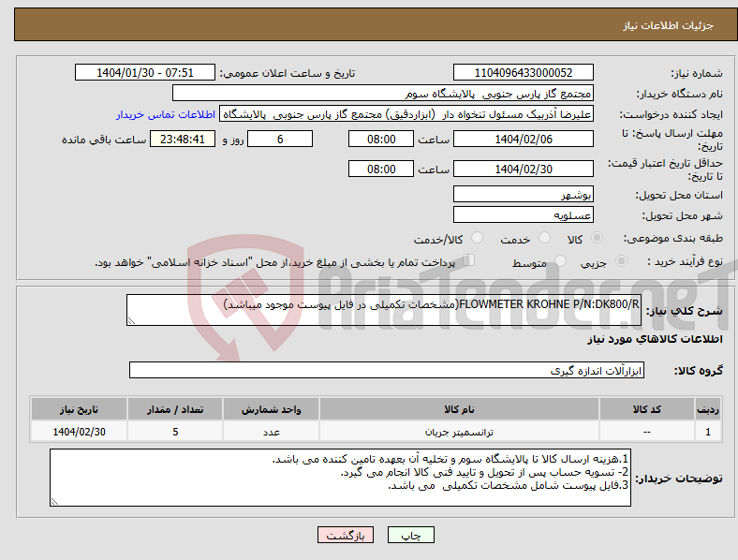Click the price validity date 1404/02/30 field

coord(524,169)
